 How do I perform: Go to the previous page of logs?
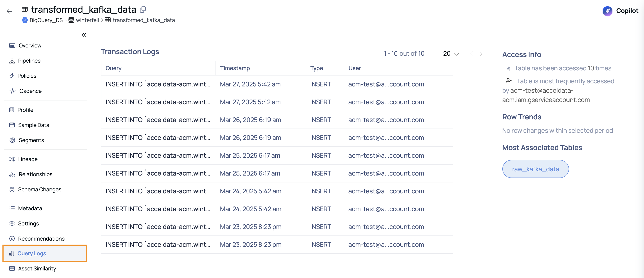[471, 54]
